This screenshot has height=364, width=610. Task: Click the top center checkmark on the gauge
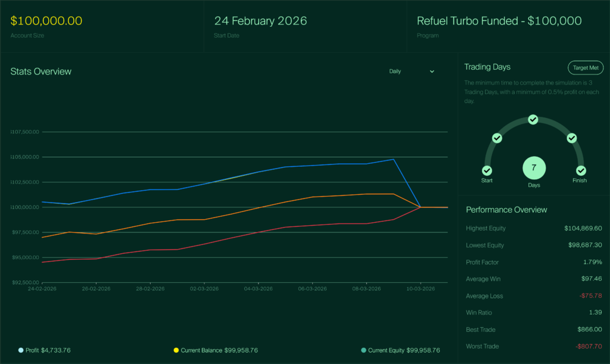click(x=533, y=120)
